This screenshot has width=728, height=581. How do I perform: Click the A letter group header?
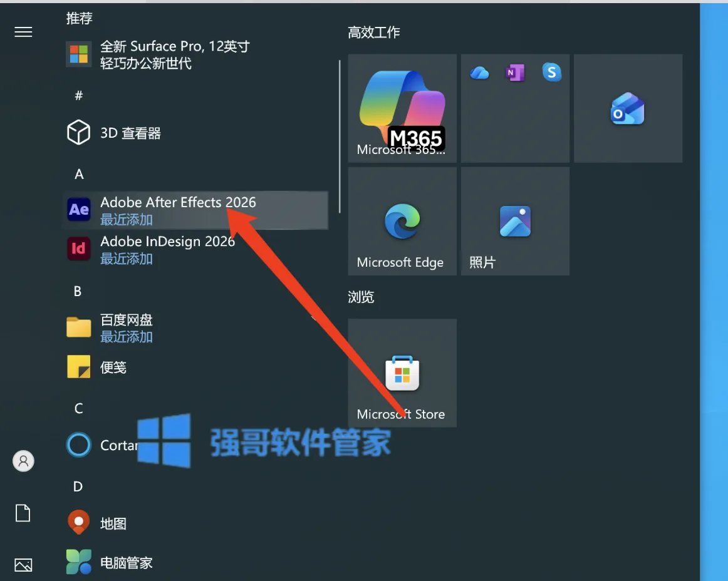click(x=79, y=175)
